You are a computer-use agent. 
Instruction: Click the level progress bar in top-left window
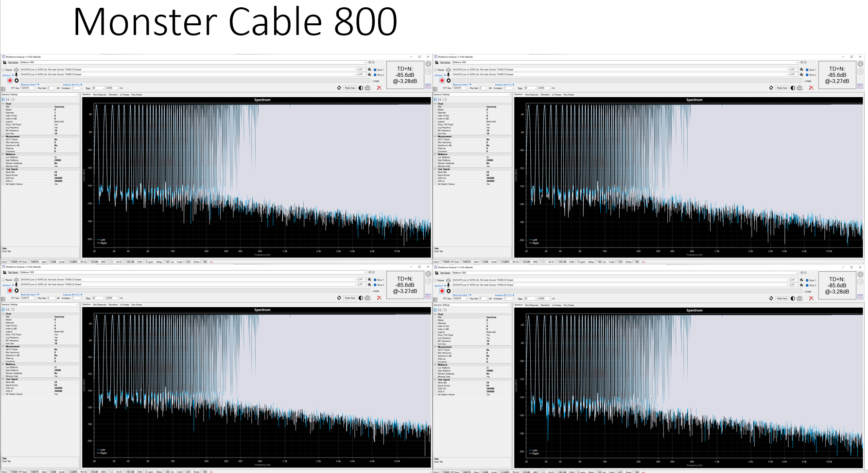(195, 80)
